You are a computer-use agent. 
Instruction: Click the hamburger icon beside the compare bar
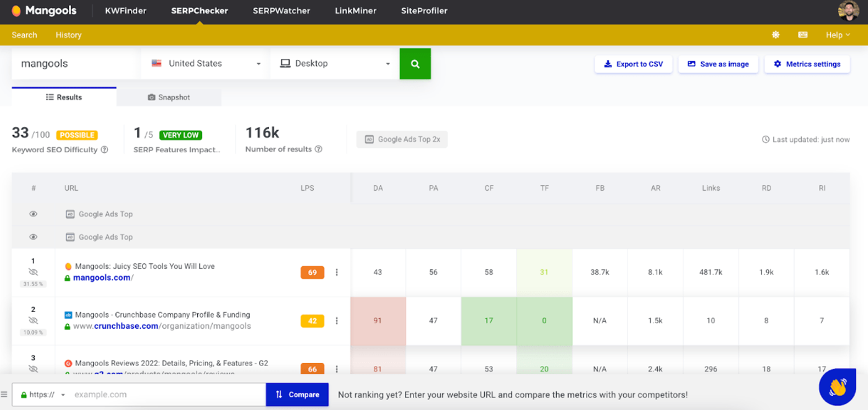point(4,395)
